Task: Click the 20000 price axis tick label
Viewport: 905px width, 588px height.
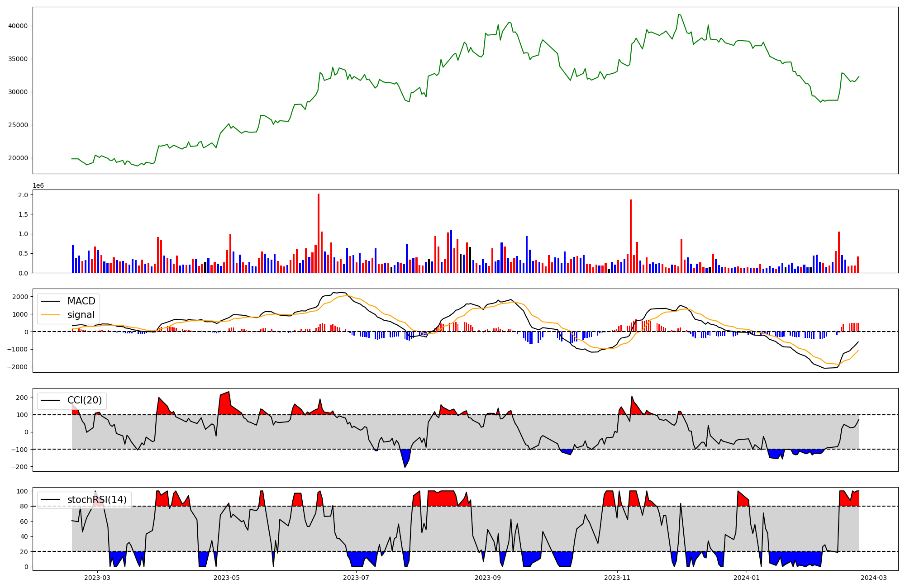Action: [18, 158]
